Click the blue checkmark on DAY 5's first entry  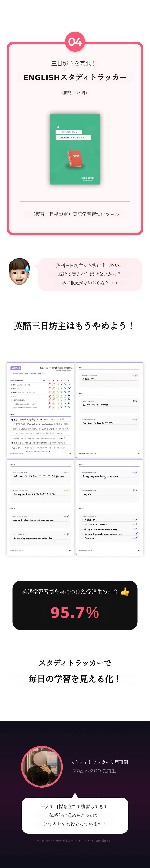tap(136, 472)
